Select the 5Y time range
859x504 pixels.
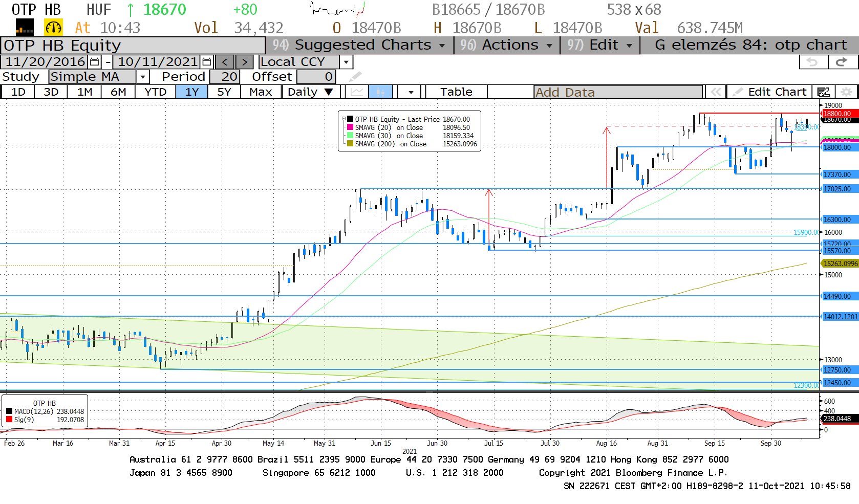point(224,92)
